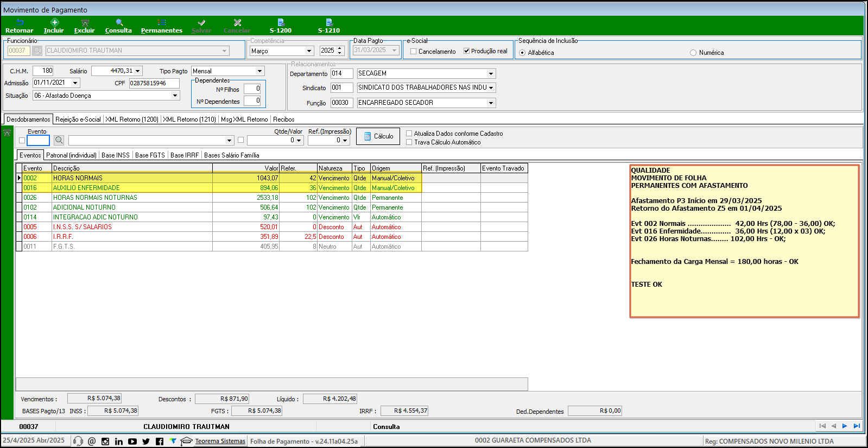Open the Admissão date dropdown

pyautogui.click(x=75, y=83)
